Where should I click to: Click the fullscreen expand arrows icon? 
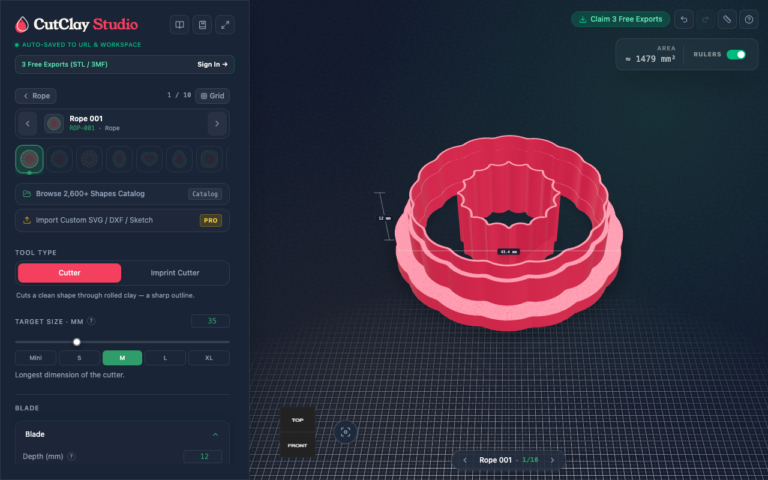point(225,25)
